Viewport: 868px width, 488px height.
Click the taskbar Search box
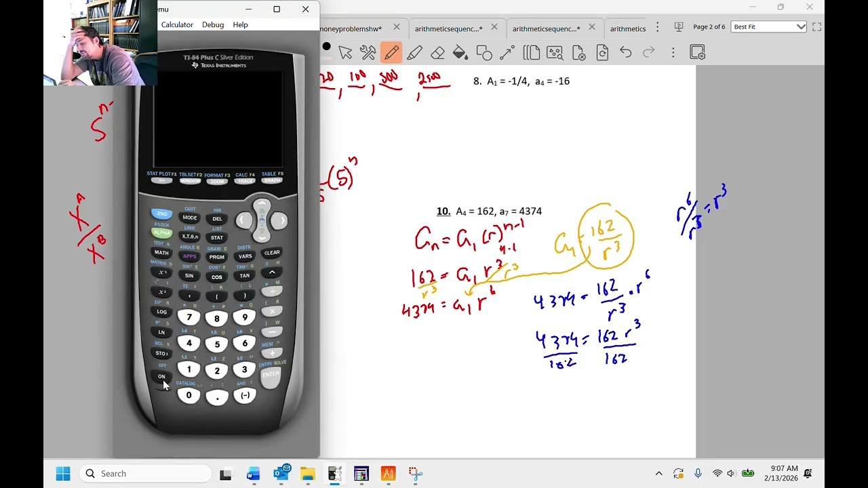coord(145,474)
